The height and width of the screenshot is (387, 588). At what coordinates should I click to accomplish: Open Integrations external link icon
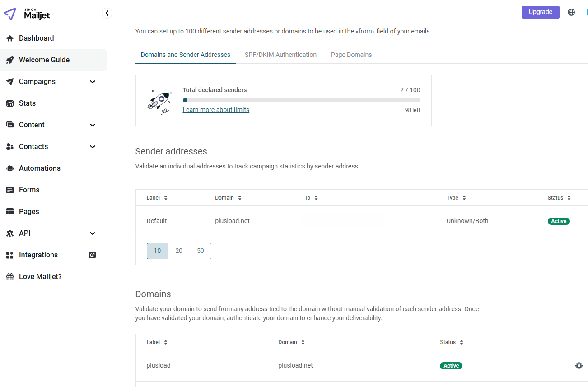click(x=93, y=255)
